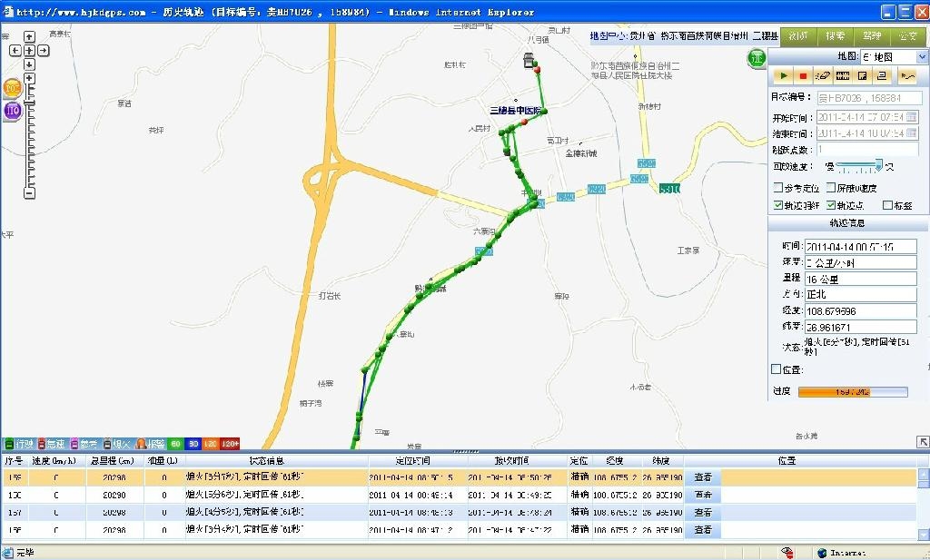Click the table scrollbar up arrow

pos(924,474)
